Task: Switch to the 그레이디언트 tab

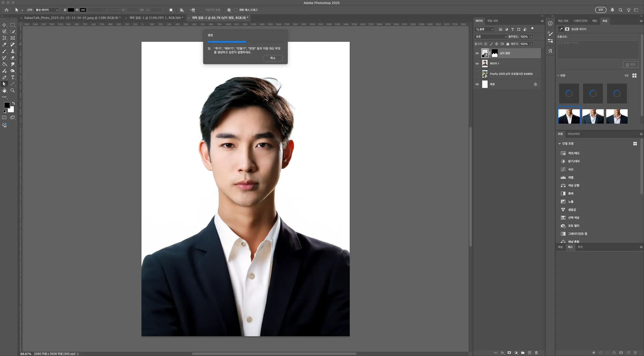Action: (x=580, y=21)
